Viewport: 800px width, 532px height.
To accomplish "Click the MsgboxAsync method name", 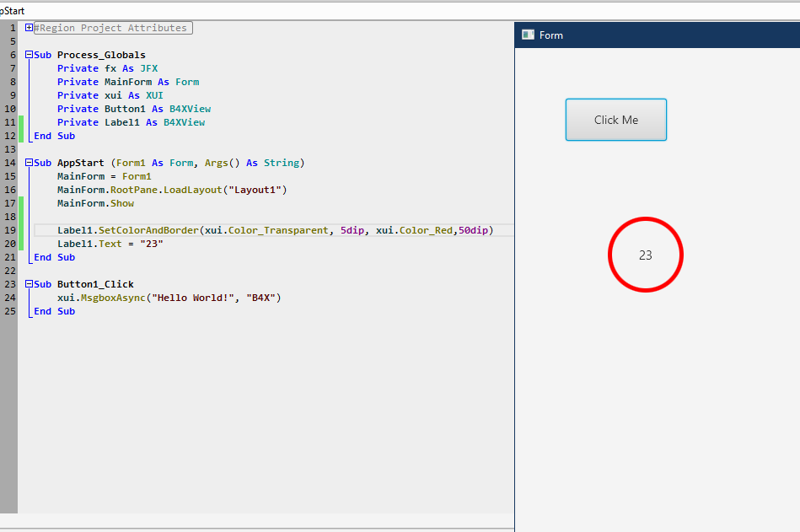I will (113, 298).
